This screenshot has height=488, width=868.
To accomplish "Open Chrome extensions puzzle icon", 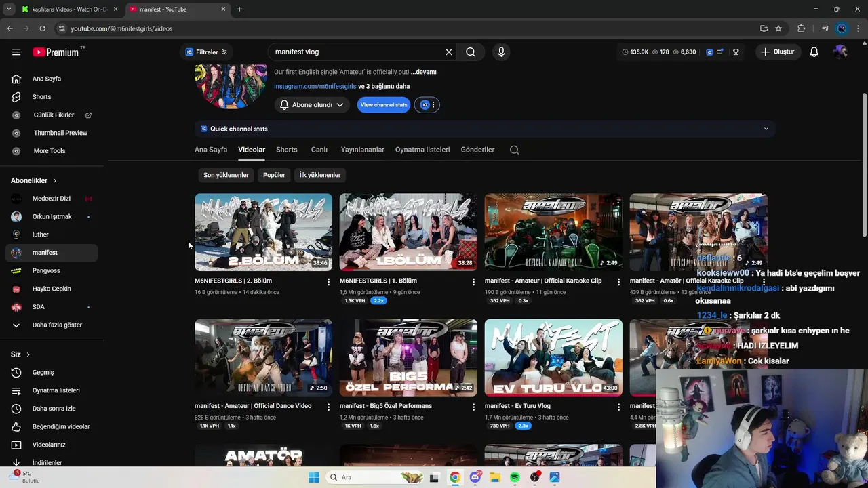I will tap(802, 28).
